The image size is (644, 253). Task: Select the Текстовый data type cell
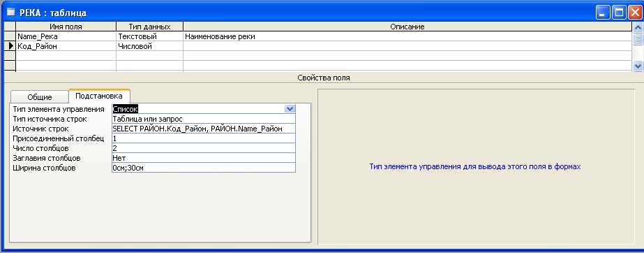(x=149, y=36)
